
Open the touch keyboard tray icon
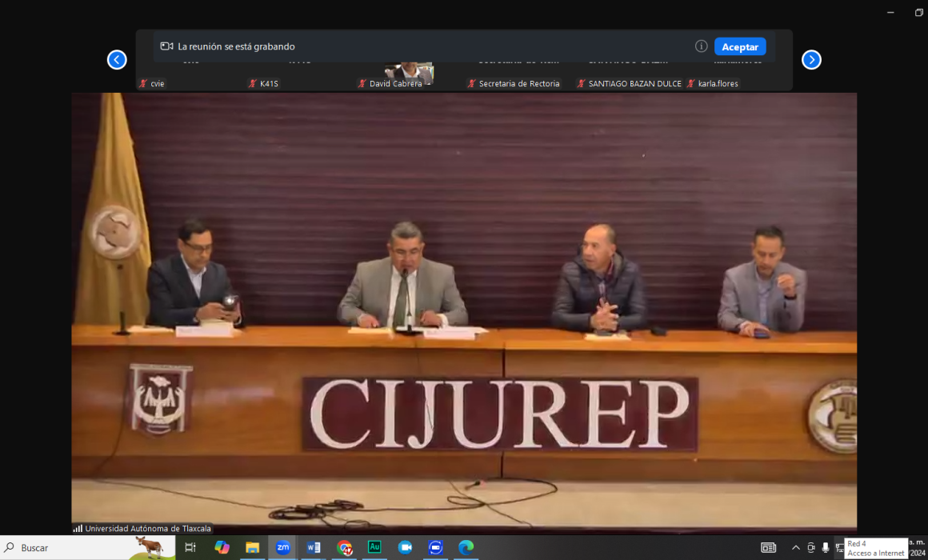[x=768, y=547]
